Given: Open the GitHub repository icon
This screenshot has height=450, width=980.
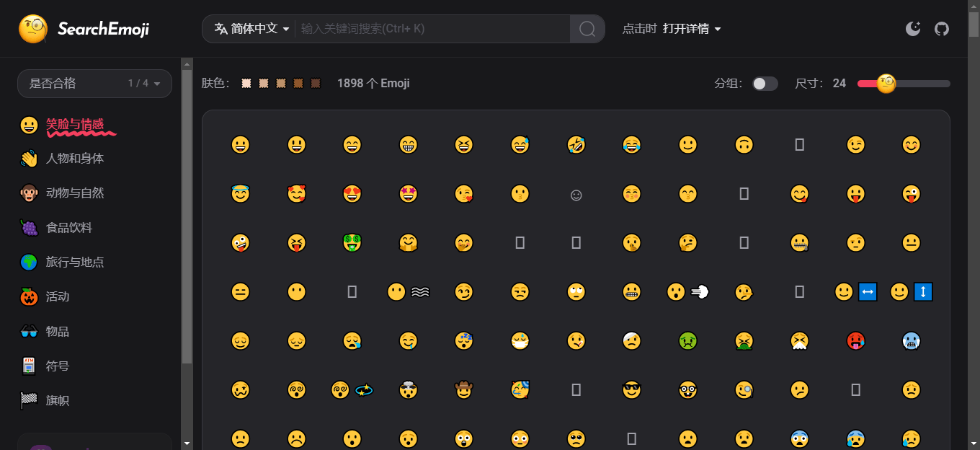Looking at the screenshot, I should (942, 29).
